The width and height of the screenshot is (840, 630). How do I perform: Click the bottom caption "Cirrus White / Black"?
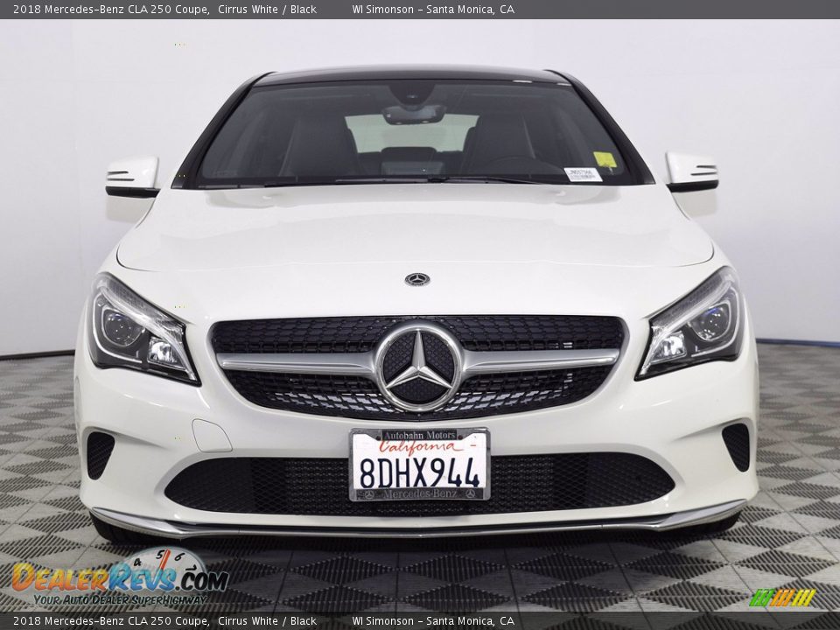(x=267, y=621)
